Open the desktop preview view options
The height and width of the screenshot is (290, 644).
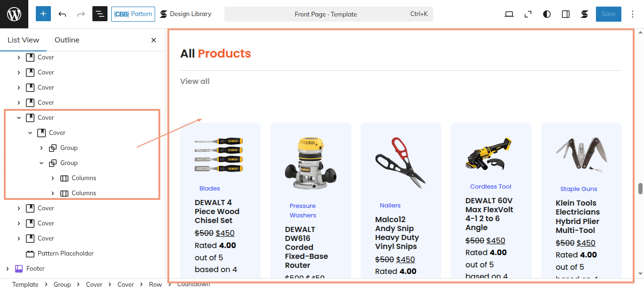[x=509, y=14]
